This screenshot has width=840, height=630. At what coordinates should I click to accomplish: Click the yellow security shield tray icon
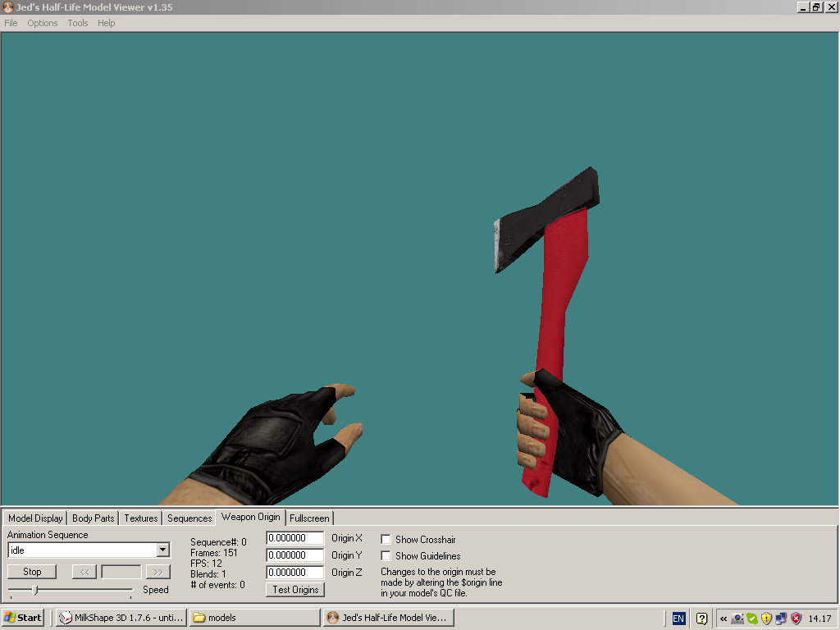(767, 619)
